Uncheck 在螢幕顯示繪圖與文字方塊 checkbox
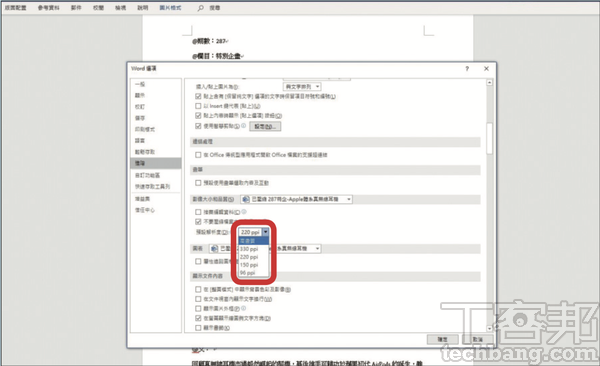Image resolution: width=600 pixels, height=366 pixels. pos(198,318)
